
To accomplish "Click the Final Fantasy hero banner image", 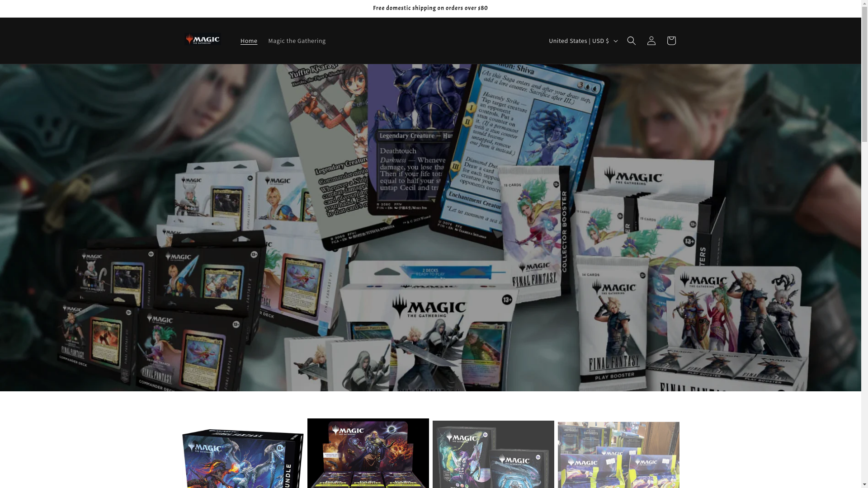I will coord(430,227).
